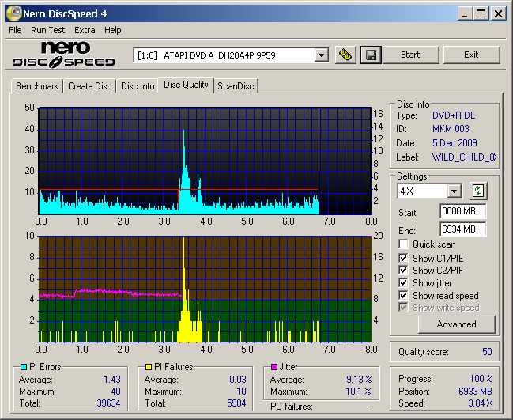Minimize the Nero DiscSpeed window
The width and height of the screenshot is (513, 420).
click(x=465, y=13)
